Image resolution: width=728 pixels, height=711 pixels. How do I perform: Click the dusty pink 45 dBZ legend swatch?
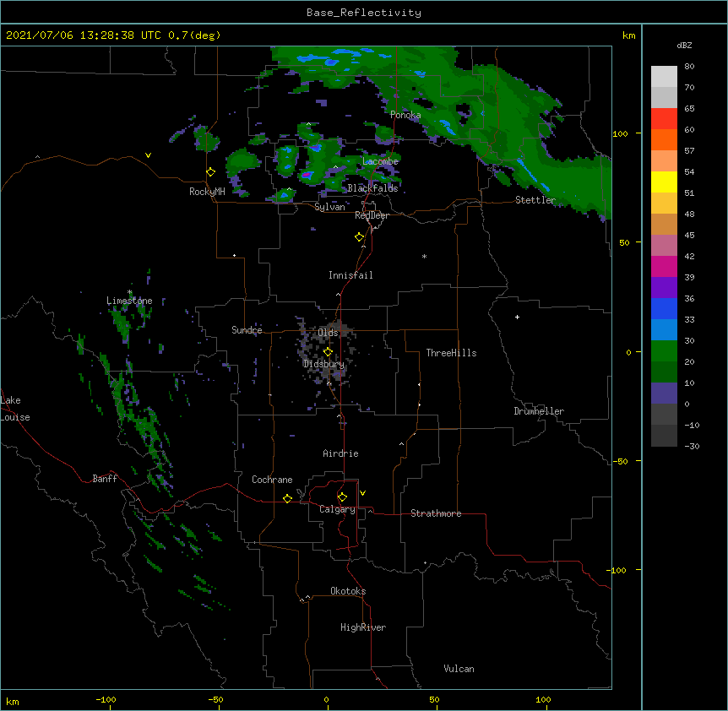[x=664, y=246]
